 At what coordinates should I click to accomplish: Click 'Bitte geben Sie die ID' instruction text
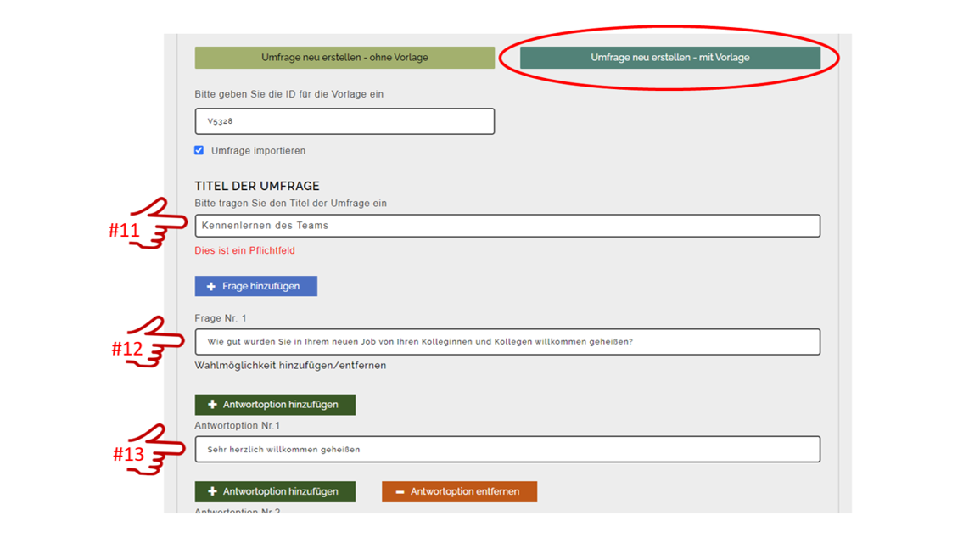click(288, 94)
